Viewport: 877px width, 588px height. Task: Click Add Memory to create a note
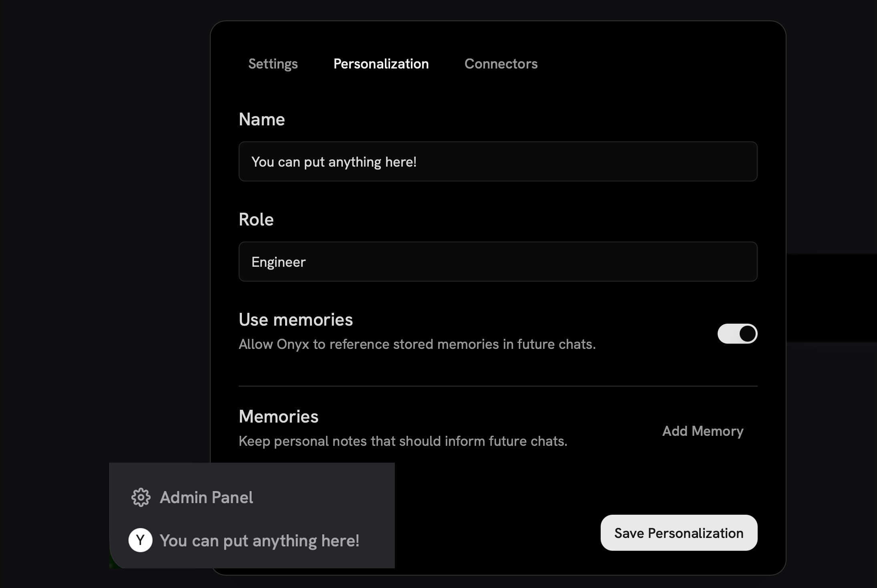click(703, 431)
